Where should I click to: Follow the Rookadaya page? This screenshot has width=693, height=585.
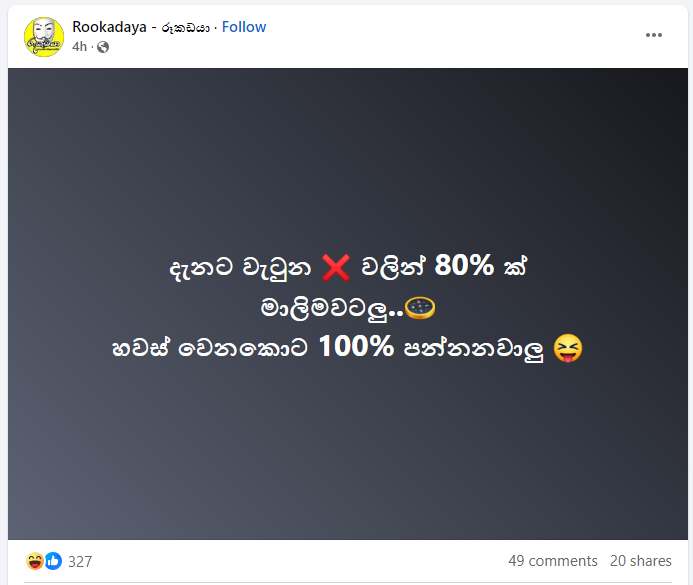click(x=244, y=27)
